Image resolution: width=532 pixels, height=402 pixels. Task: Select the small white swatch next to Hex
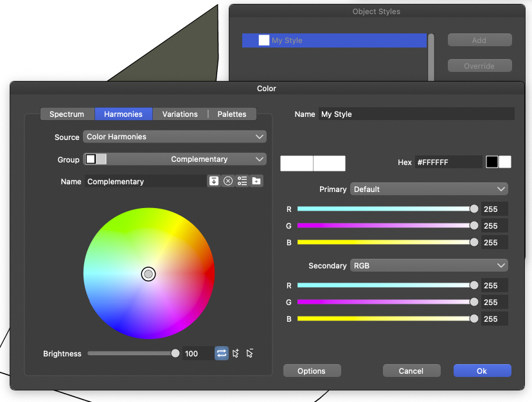pyautogui.click(x=505, y=162)
